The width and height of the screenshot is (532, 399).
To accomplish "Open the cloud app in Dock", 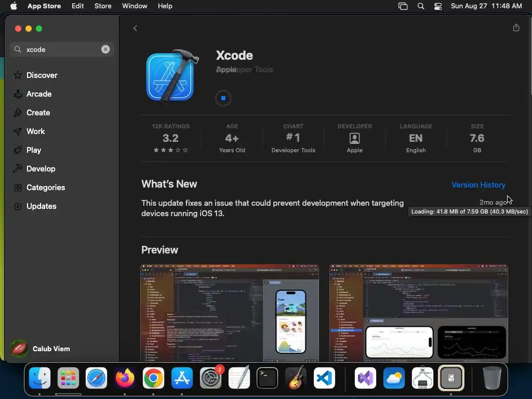I will (394, 378).
